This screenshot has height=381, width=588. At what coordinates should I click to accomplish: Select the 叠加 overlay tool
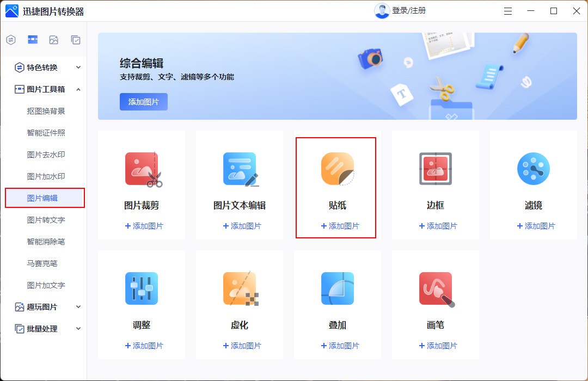pyautogui.click(x=336, y=305)
